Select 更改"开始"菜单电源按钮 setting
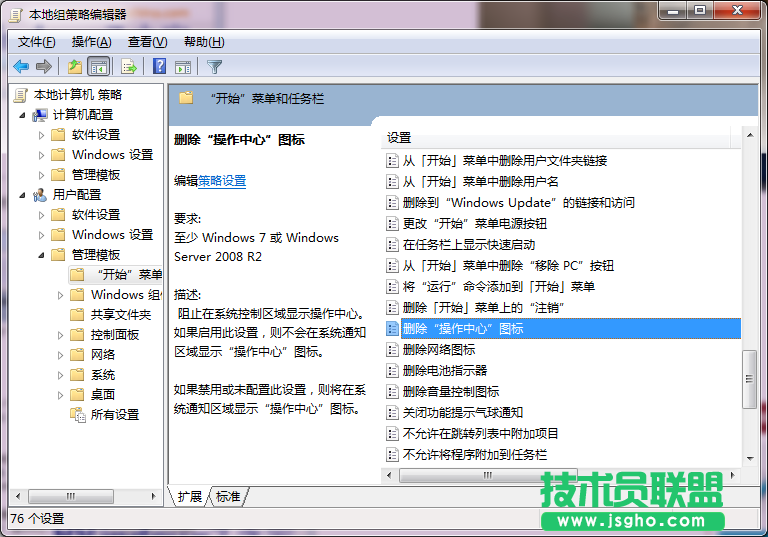 [x=475, y=224]
